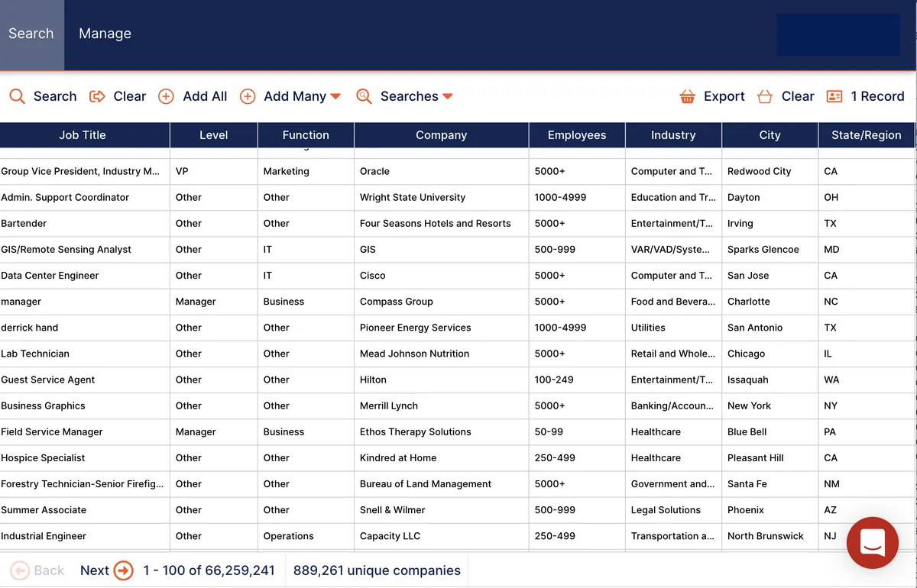Viewport: 917px width, 588px height.
Task: Select the Cisco company cell
Action: point(442,276)
